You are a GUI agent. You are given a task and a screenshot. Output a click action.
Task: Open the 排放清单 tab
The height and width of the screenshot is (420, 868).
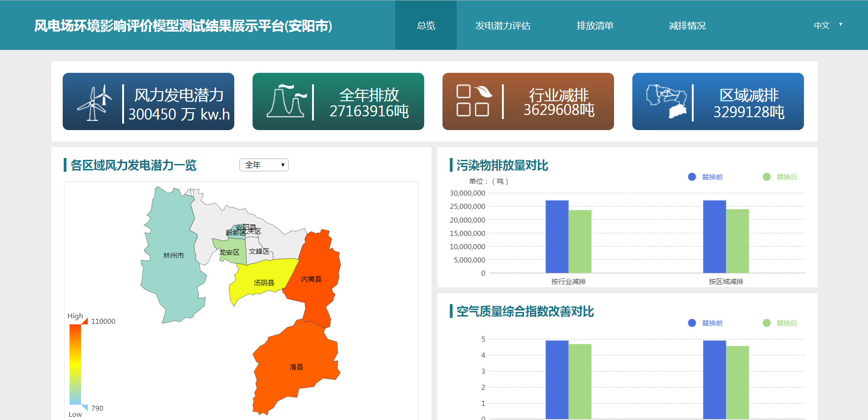[x=595, y=25]
